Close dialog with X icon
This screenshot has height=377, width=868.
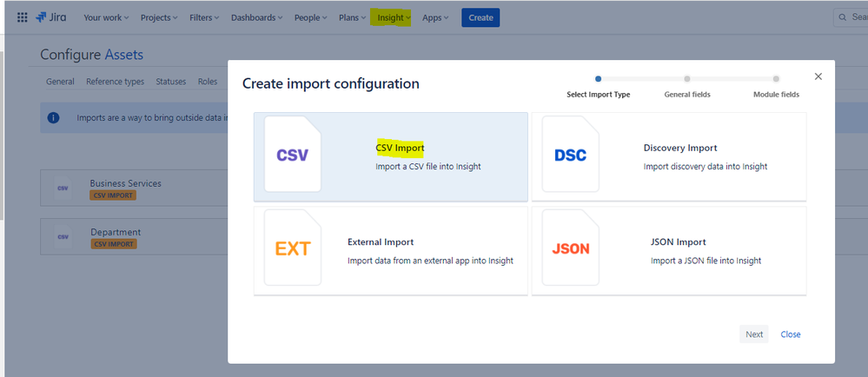[818, 76]
